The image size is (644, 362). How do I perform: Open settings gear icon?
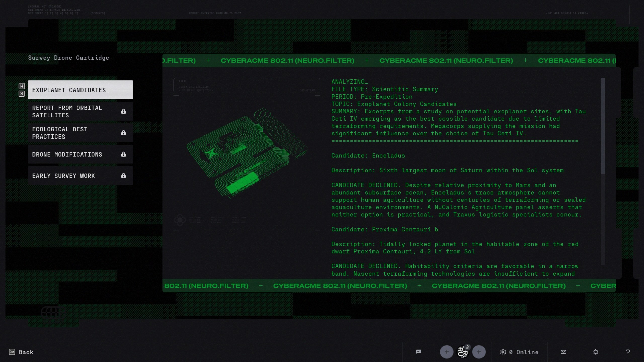point(596,352)
